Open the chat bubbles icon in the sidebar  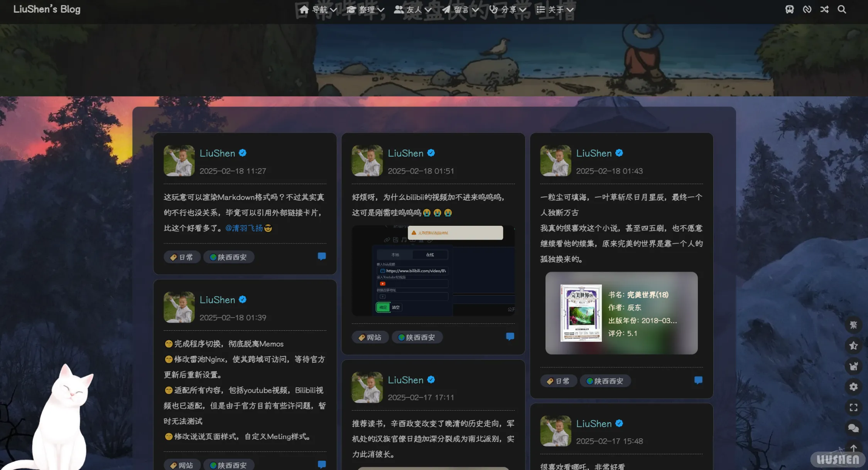point(853,428)
